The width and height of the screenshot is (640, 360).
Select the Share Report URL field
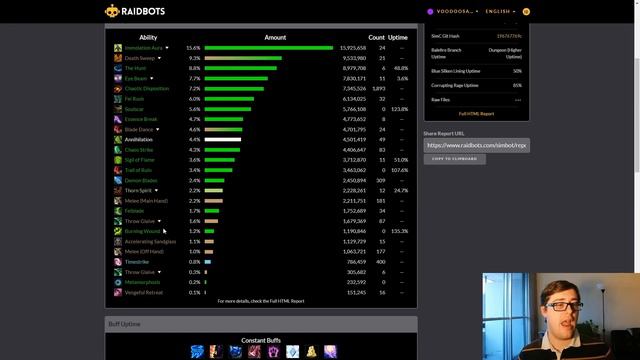tap(477, 145)
